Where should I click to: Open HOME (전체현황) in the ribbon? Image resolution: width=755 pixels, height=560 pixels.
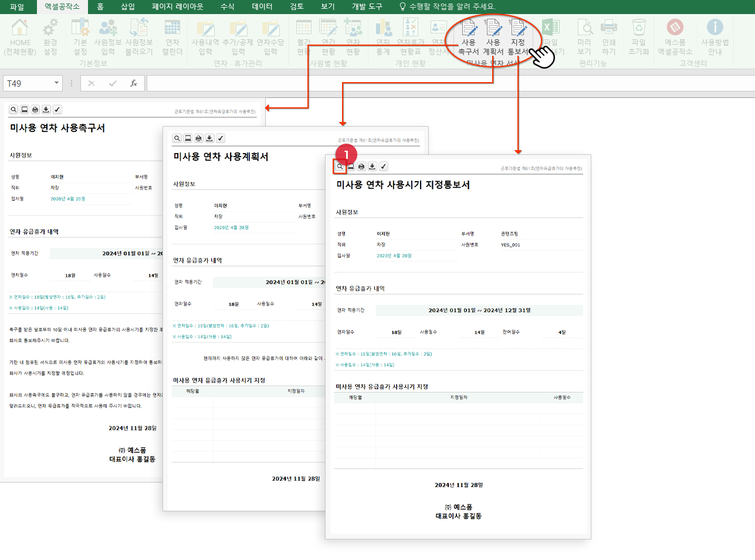(x=20, y=37)
